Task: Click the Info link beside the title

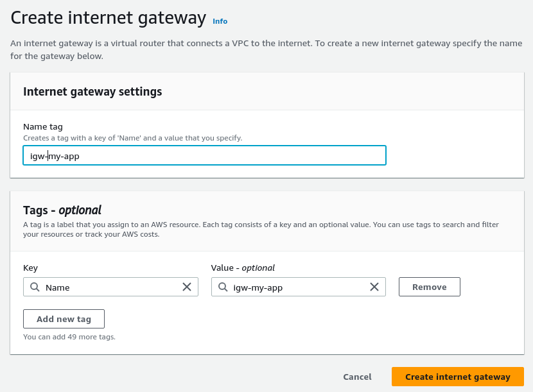Action: tap(220, 21)
